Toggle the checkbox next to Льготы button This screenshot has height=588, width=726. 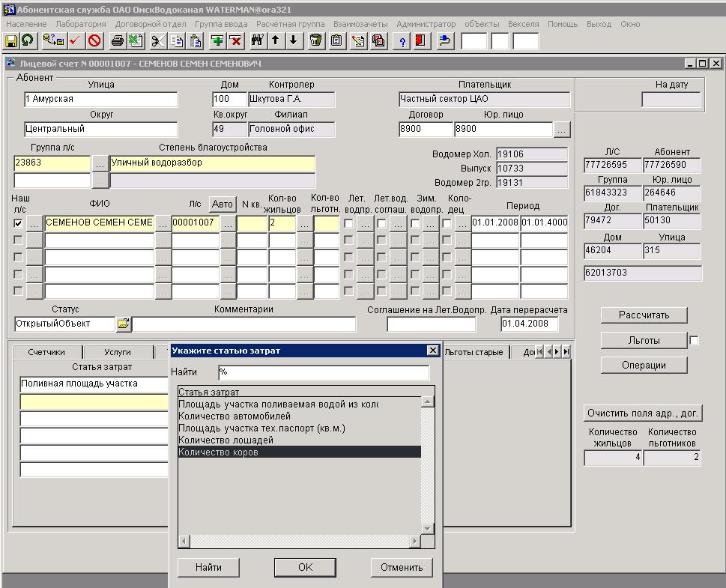pos(694,341)
